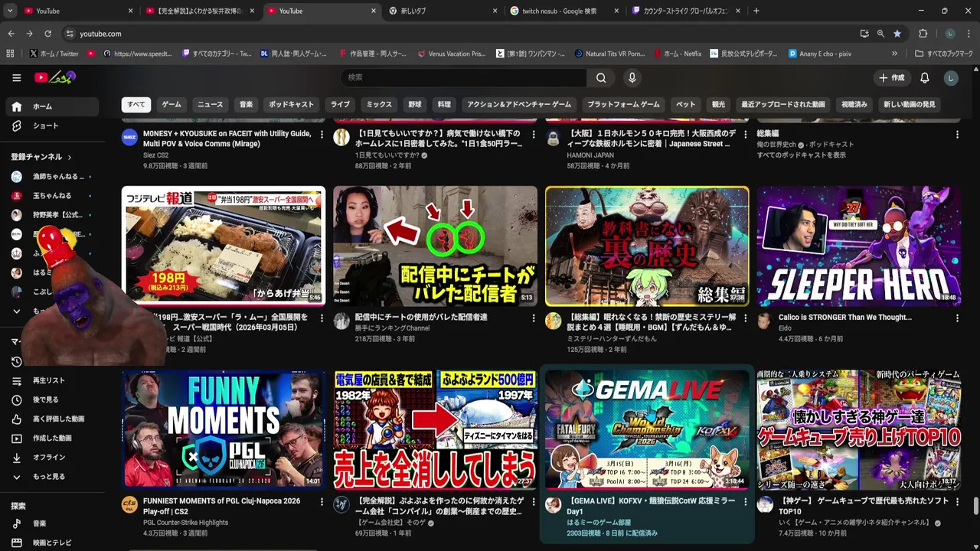Open options for 配信中にチートの使用がバレた配信者達 video
This screenshot has height=551, width=980.
pyautogui.click(x=534, y=318)
